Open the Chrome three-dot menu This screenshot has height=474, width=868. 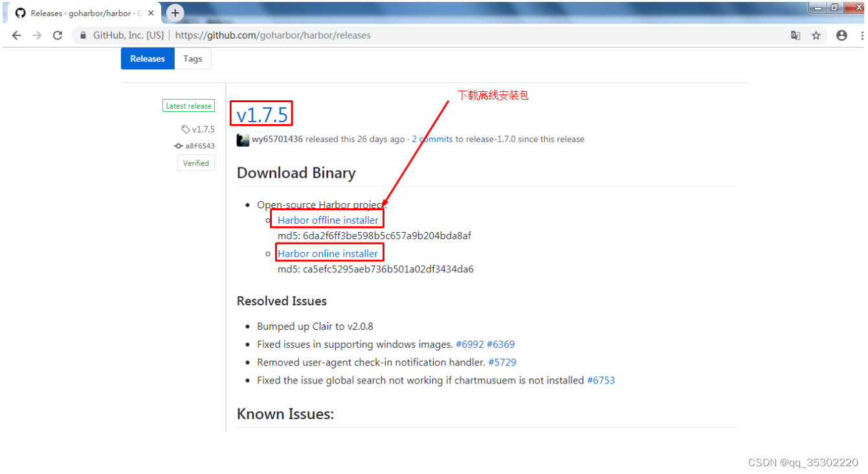tap(861, 36)
